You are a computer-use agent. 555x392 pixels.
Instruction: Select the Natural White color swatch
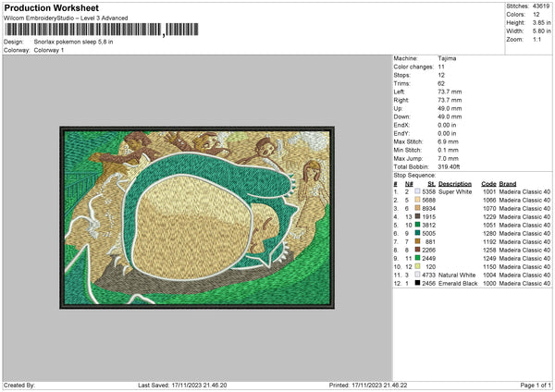[417, 275]
